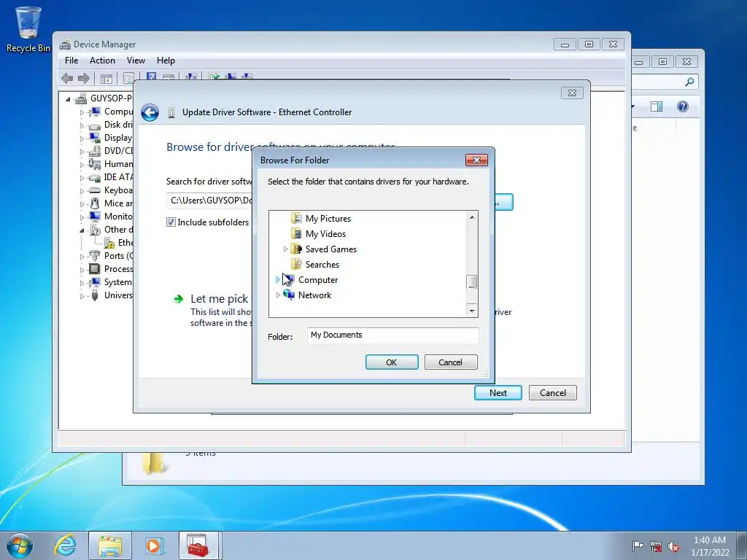Select the Saved Games folder label
Viewport: 747px width, 560px height.
pyautogui.click(x=330, y=249)
